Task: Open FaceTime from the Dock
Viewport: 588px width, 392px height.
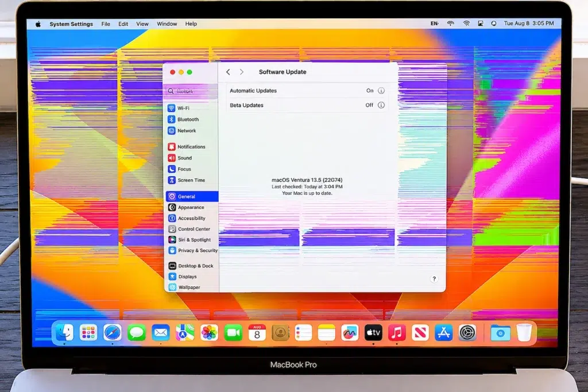Action: pyautogui.click(x=233, y=332)
